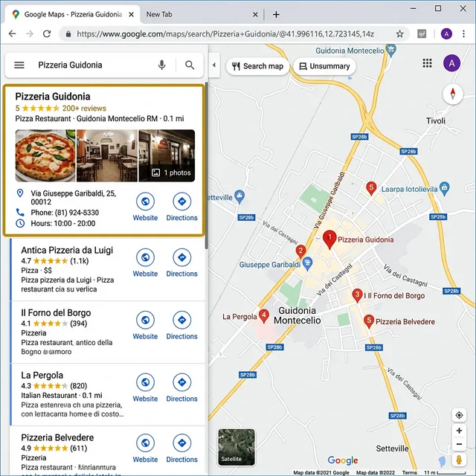Viewport: 476px width, 476px height.
Task: Center map on my location
Action: 459,415
